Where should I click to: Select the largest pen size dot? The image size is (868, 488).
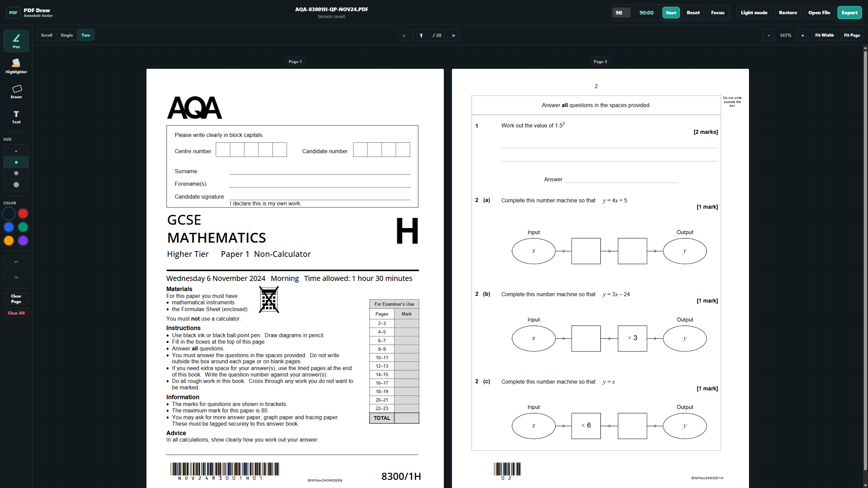pos(16,185)
